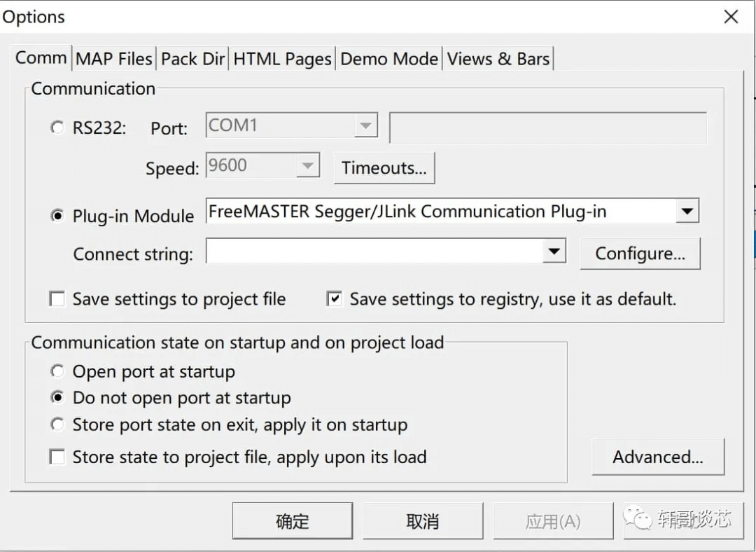
Task: Open the Views & Bars tab
Action: point(498,59)
